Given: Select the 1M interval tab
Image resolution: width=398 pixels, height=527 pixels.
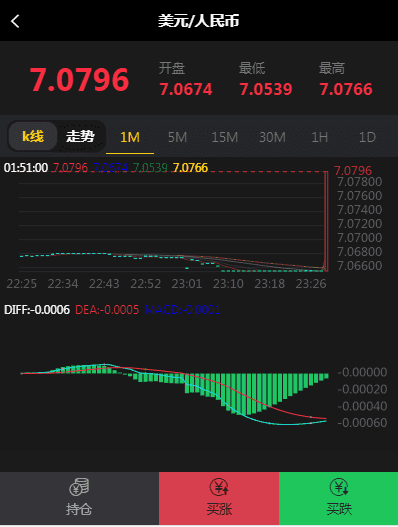Looking at the screenshot, I should pos(130,137).
